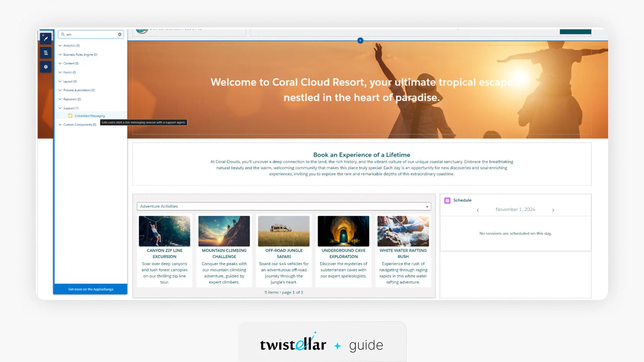Screen dimensions: 644x362
Task: Click WHITE WATER RAFTING RUSH title
Action: pos(403,254)
